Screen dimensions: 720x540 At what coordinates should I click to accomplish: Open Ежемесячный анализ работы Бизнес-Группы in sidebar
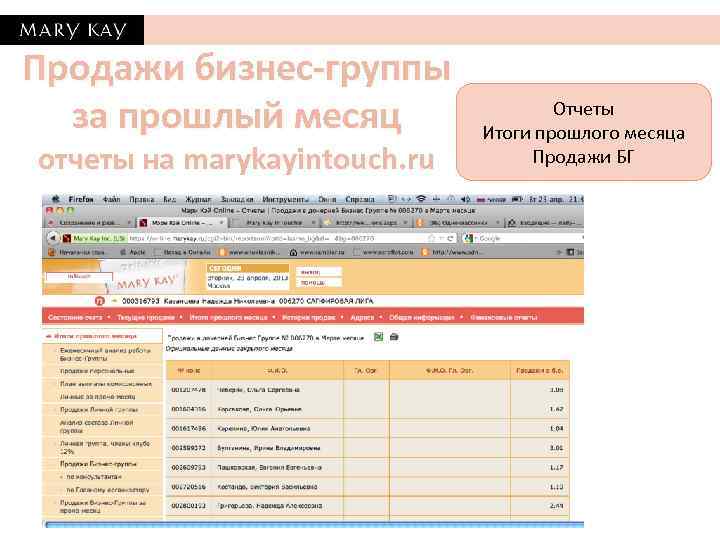point(105,354)
